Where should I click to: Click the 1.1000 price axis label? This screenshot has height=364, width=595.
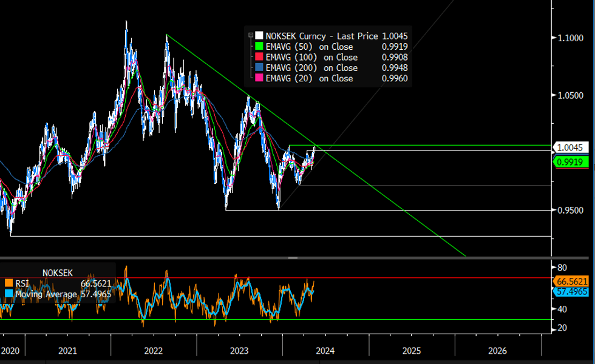[570, 38]
